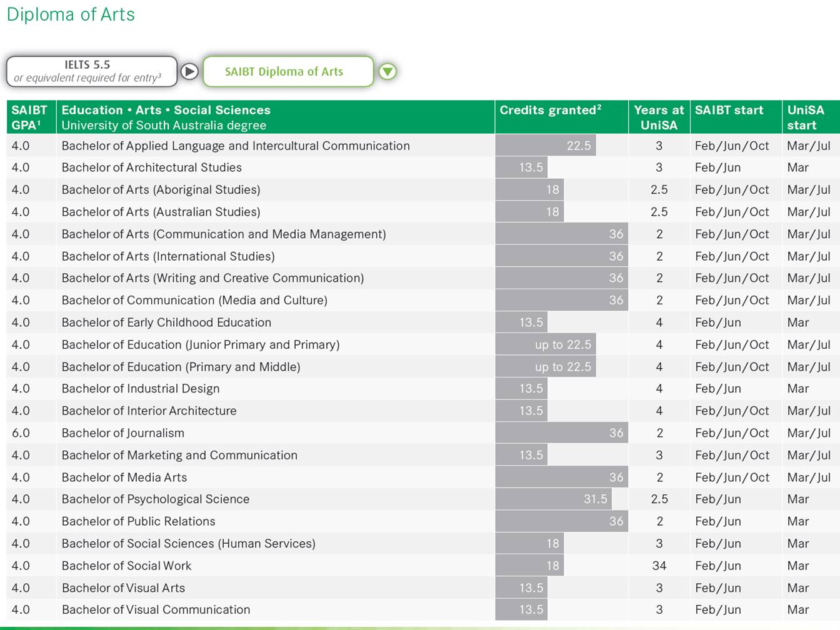The image size is (840, 630).
Task: Click Mar UniSA start for Visual Arts
Action: (798, 588)
